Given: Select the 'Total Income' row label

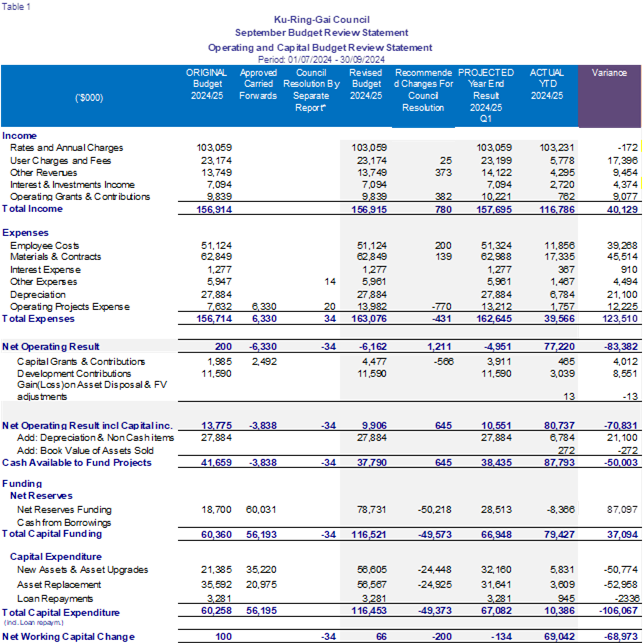Looking at the screenshot, I should (x=32, y=209).
